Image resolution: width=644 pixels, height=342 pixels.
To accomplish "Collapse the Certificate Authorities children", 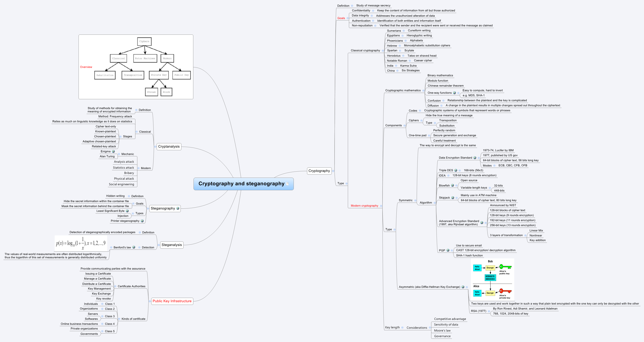I will [x=115, y=286].
